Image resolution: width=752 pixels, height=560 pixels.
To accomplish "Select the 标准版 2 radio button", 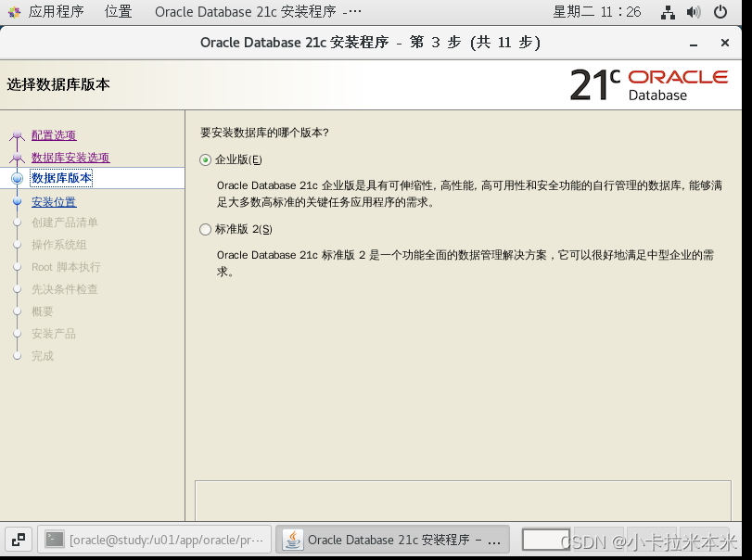I will tap(204, 229).
